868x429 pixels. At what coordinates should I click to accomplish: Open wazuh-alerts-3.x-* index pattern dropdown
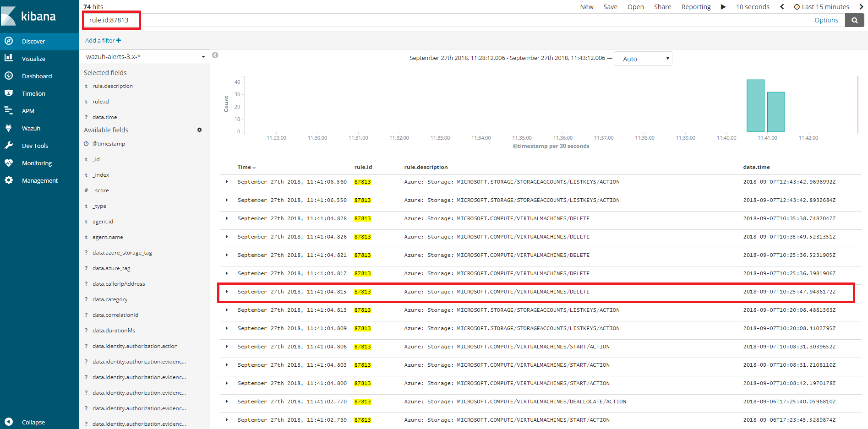click(x=144, y=57)
